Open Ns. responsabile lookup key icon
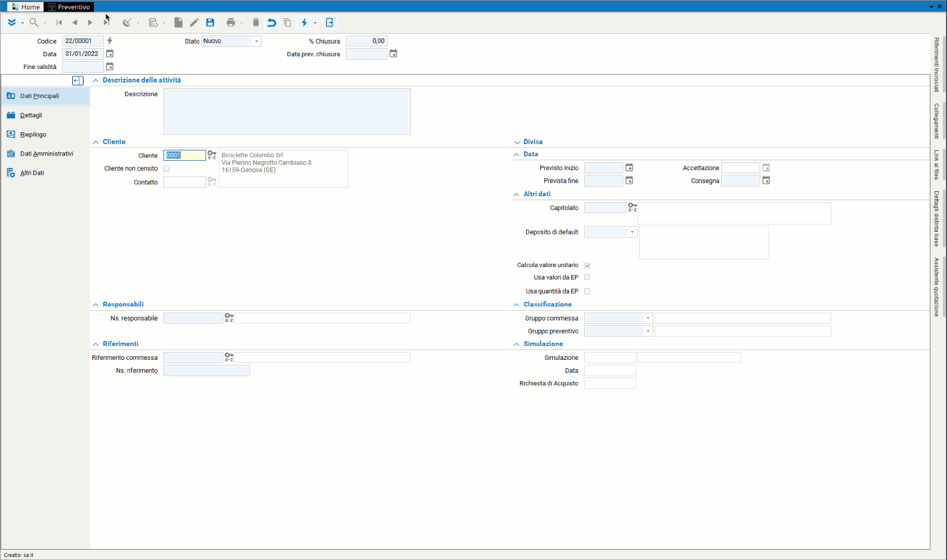The height and width of the screenshot is (560, 947). [229, 318]
